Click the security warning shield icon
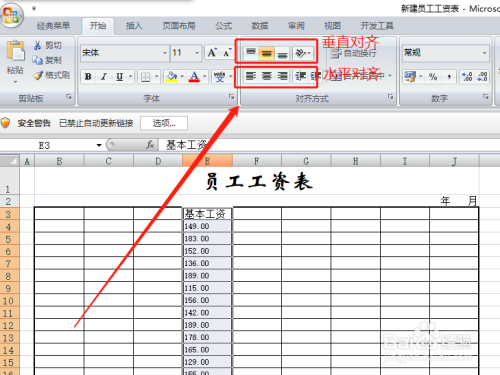Viewport: 500px width, 375px height. (x=5, y=123)
